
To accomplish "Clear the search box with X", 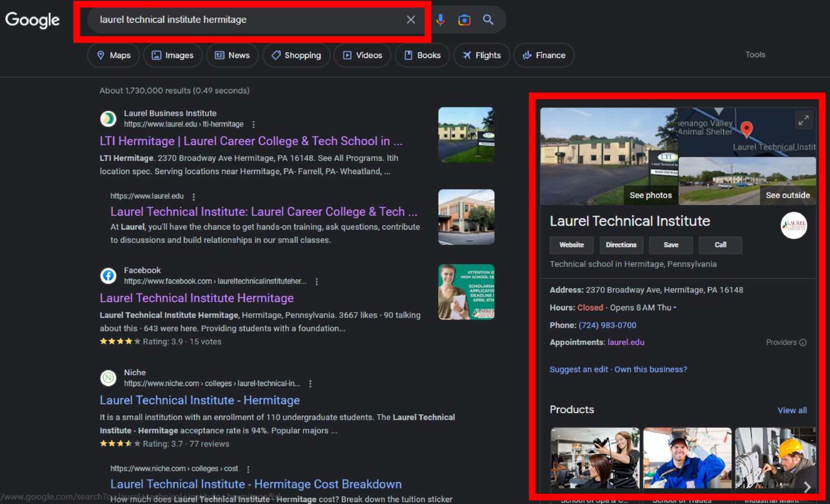I will [411, 20].
